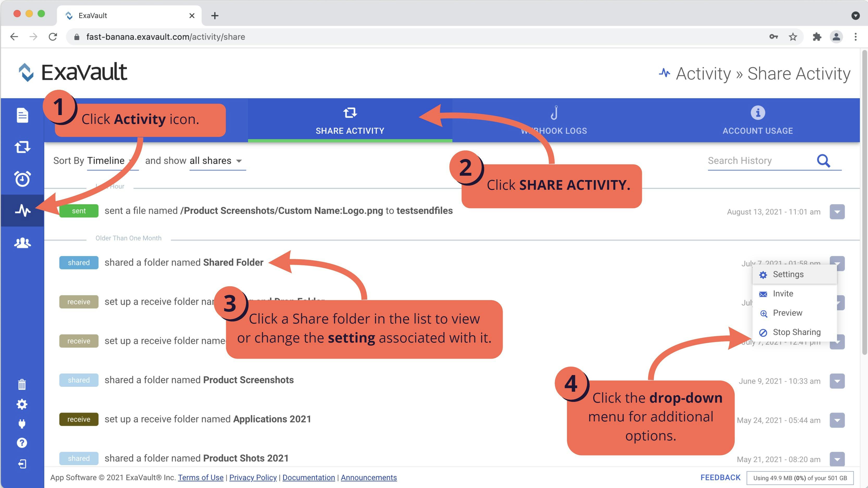The height and width of the screenshot is (488, 868).
Task: Click 'shared a folder named Shared Folder'
Action: 184,262
